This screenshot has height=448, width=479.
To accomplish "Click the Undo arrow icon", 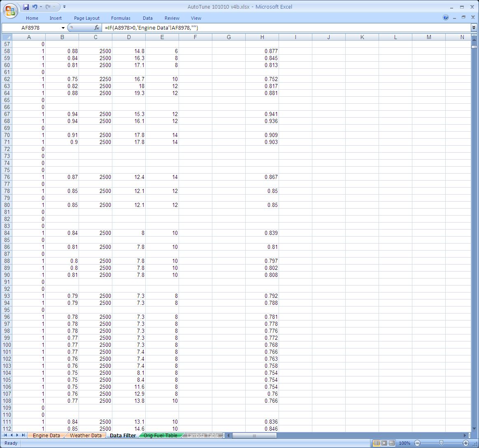I will click(x=35, y=7).
